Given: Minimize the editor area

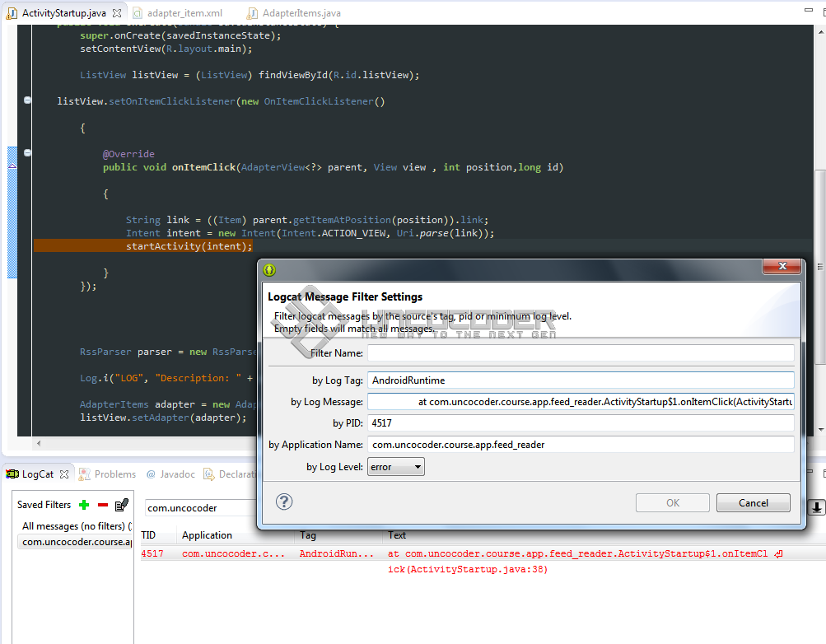Looking at the screenshot, I should point(809,10).
